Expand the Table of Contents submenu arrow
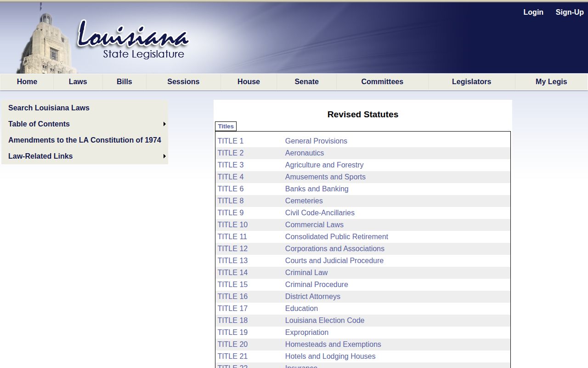The image size is (588, 368). (x=164, y=124)
